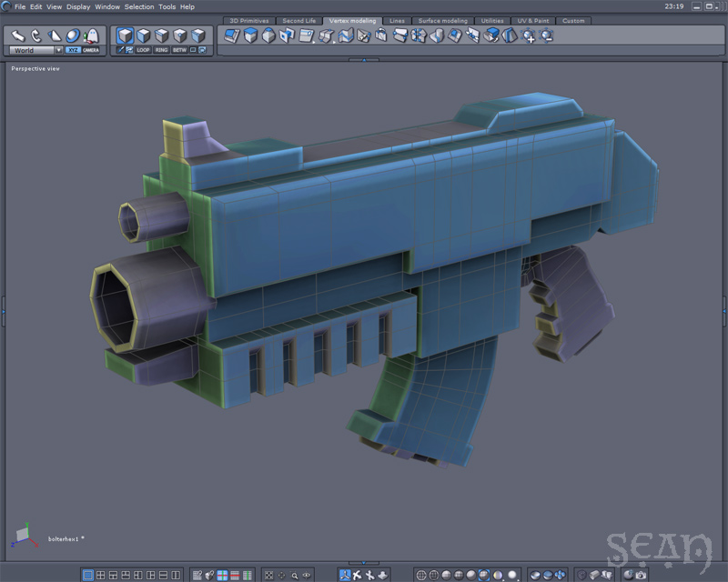Toggle the rectangle selection option
The width and height of the screenshot is (728, 582).
(x=193, y=50)
